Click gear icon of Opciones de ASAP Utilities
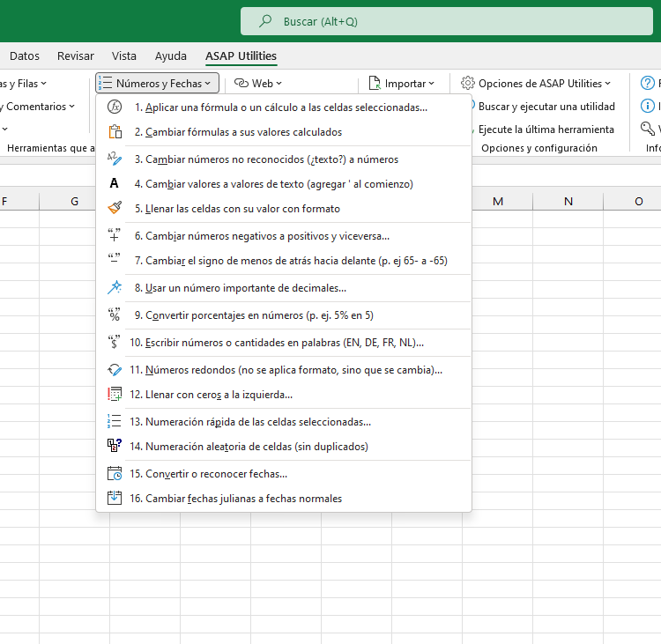The image size is (661, 644). (467, 83)
